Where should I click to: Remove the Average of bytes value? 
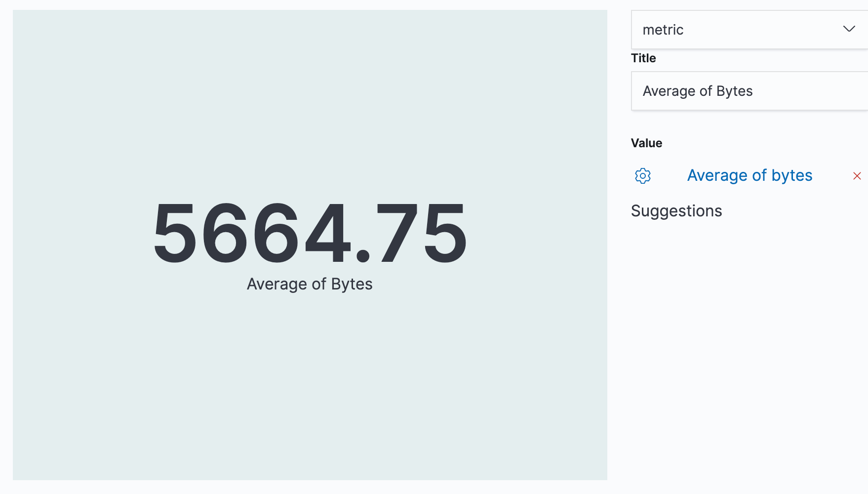(857, 176)
